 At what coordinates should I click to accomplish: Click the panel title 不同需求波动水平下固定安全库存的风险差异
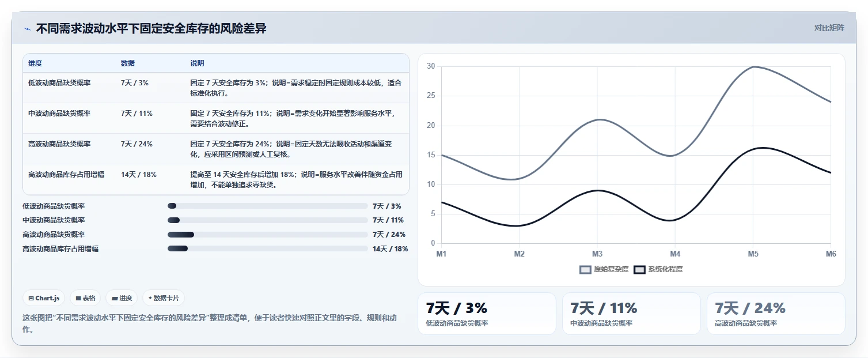pos(151,28)
